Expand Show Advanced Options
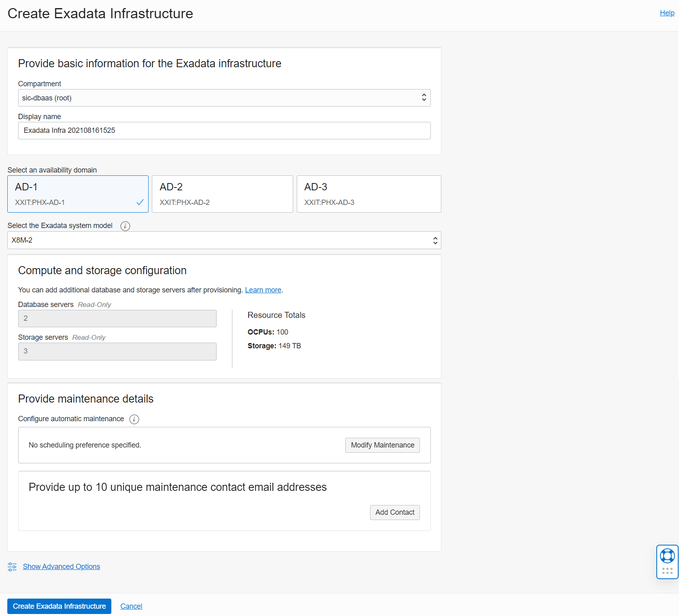 coord(61,567)
